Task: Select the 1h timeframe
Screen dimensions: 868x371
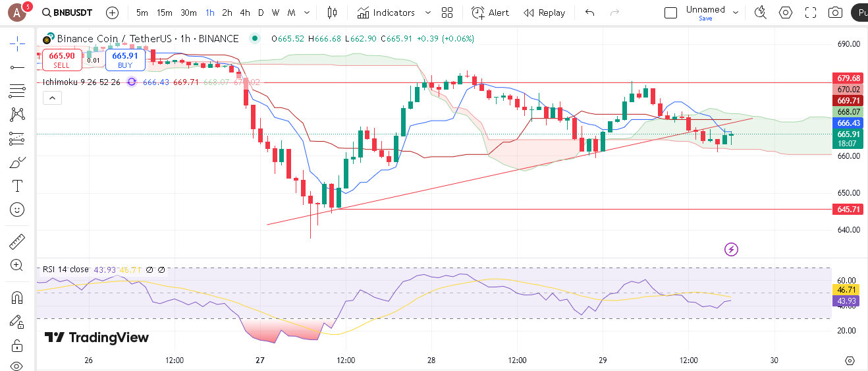Action: [x=209, y=13]
